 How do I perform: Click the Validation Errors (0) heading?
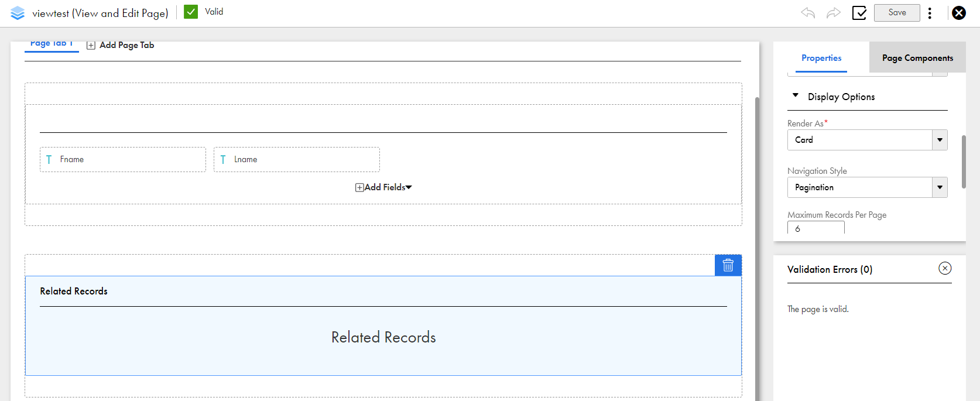pos(830,269)
